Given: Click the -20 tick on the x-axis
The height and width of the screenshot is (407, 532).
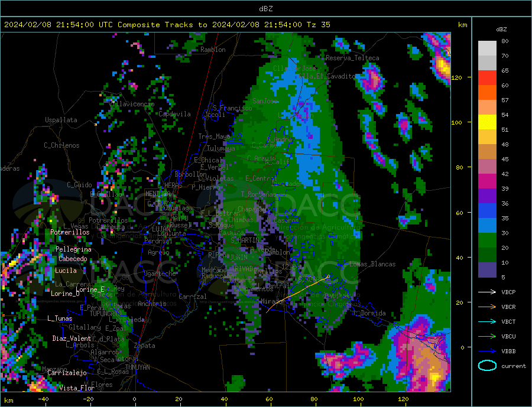Looking at the screenshot, I should [x=88, y=399].
